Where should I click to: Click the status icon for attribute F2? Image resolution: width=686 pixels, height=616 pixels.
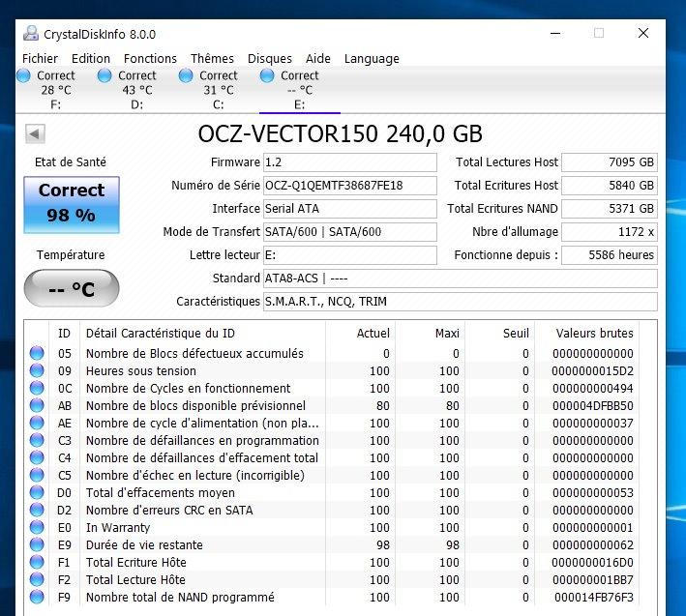37,579
